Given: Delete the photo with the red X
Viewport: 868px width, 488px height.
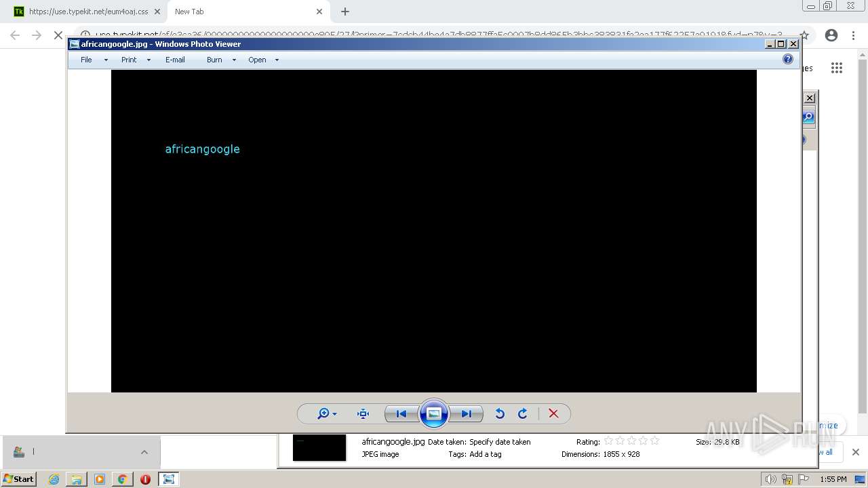Looking at the screenshot, I should click(x=553, y=413).
